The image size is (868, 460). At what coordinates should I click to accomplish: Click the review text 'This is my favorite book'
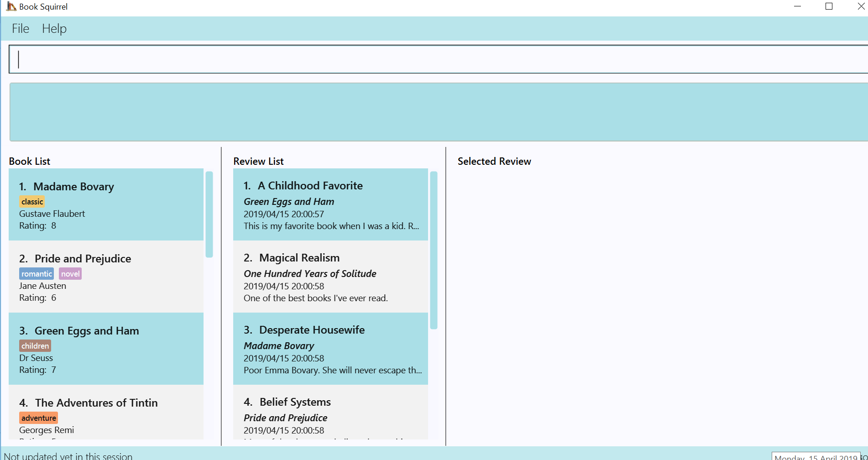point(331,226)
